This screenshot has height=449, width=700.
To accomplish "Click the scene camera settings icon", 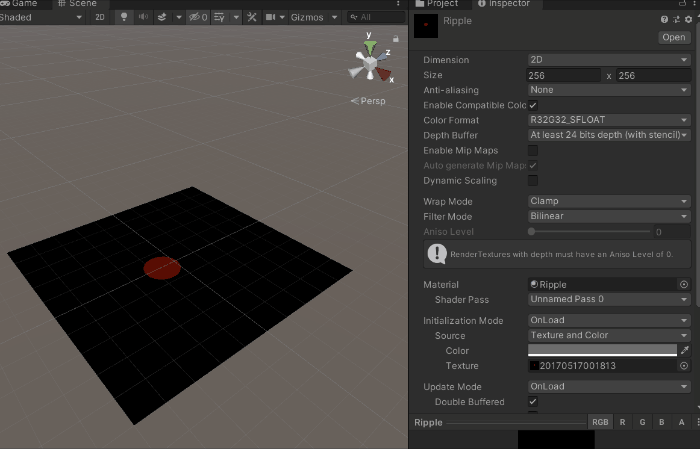I will [271, 17].
